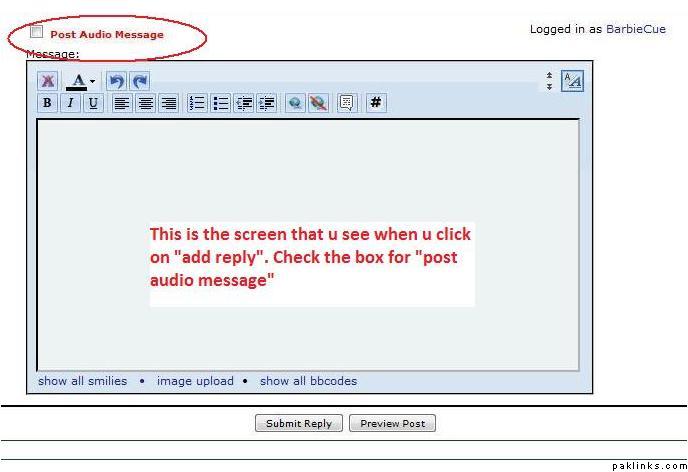688x472 pixels.
Task: Align text to the right
Action: [x=168, y=103]
